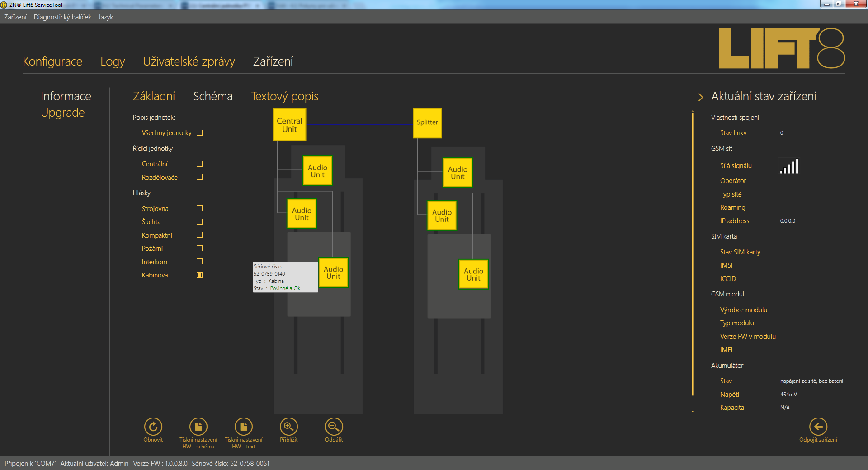Click 'Připojen k COM7' in status bar
868x470 pixels.
click(x=30, y=464)
